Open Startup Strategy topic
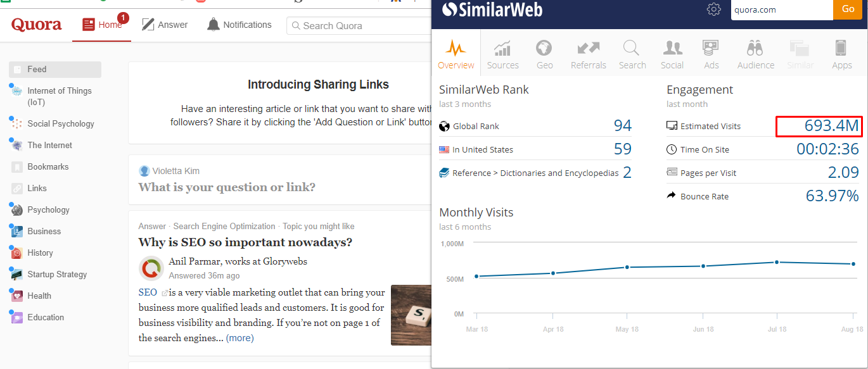This screenshot has height=369, width=868. click(x=58, y=275)
